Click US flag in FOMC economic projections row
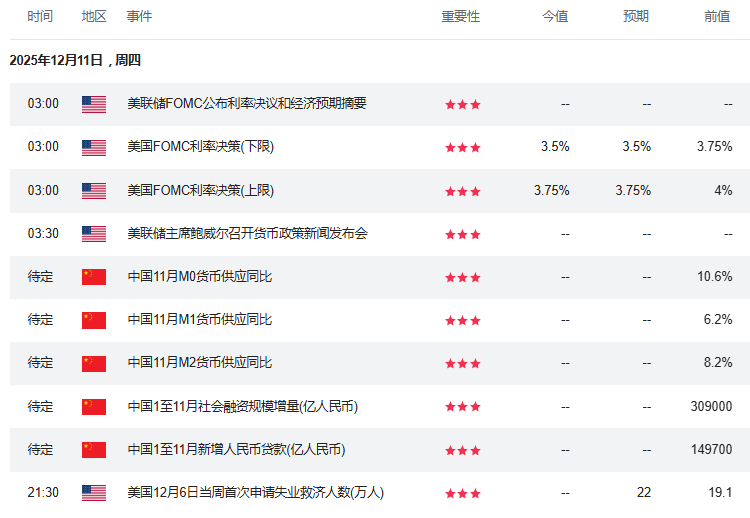The width and height of the screenshot is (750, 518). pyautogui.click(x=94, y=104)
